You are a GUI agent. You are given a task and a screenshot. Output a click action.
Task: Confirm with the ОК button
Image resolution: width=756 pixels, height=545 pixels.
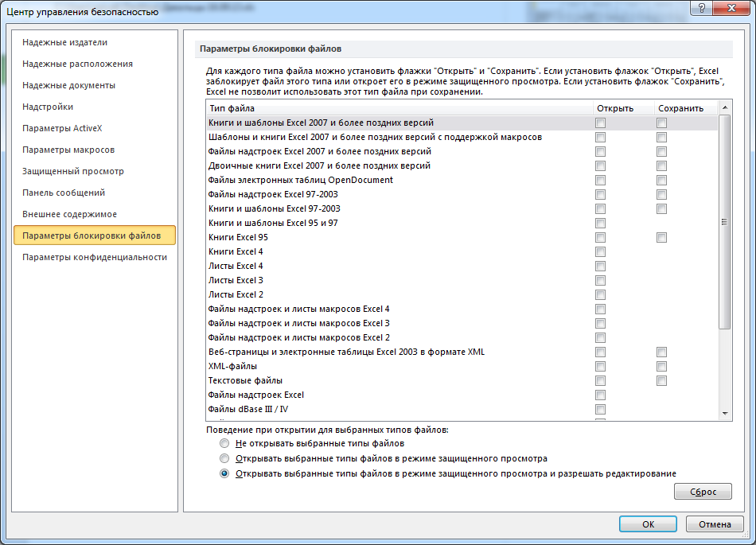pyautogui.click(x=648, y=524)
